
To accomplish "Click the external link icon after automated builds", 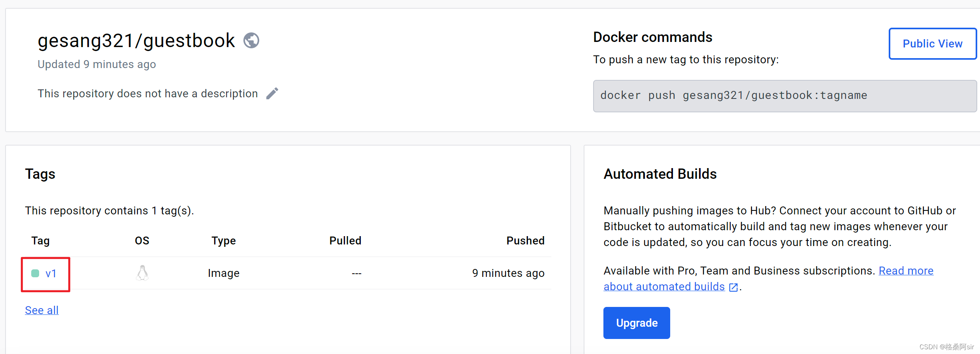I will (733, 287).
